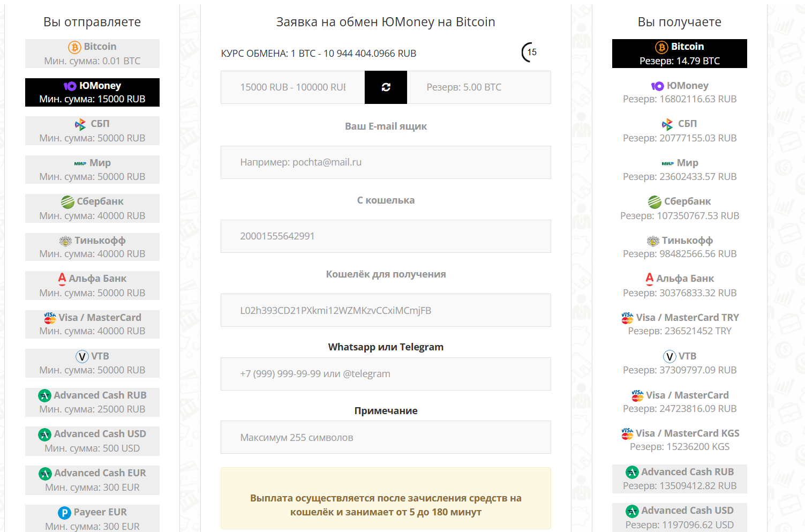Choose Advanced Cash USD min 500 USD

(x=92, y=441)
